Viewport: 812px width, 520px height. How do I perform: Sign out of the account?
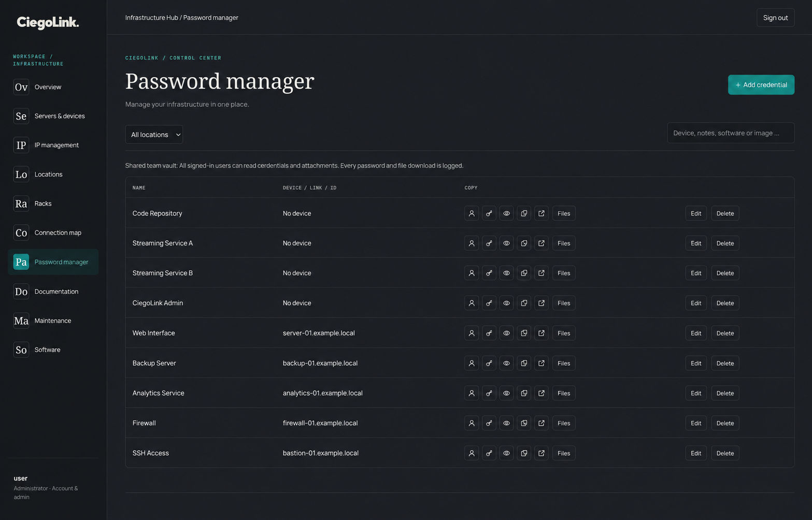(x=775, y=18)
